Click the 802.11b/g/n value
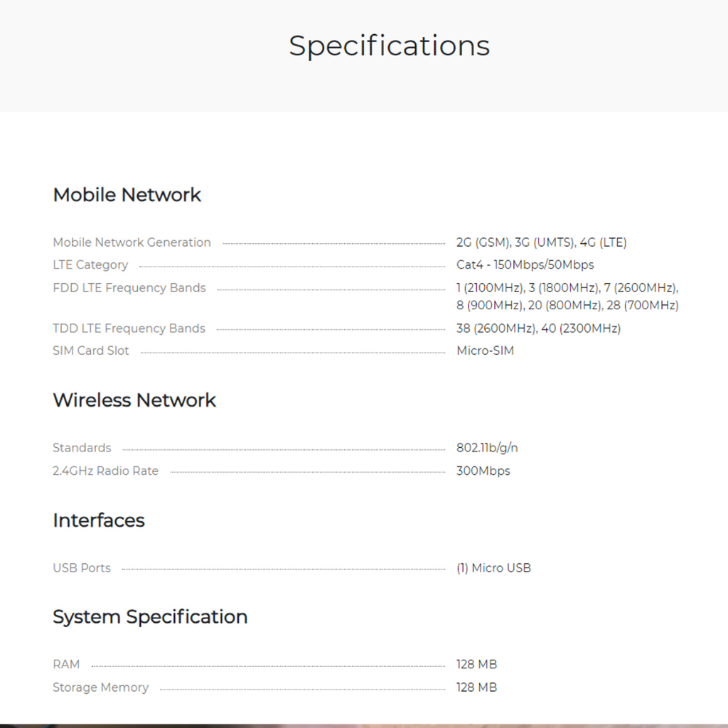Viewport: 728px width, 728px height. (487, 448)
